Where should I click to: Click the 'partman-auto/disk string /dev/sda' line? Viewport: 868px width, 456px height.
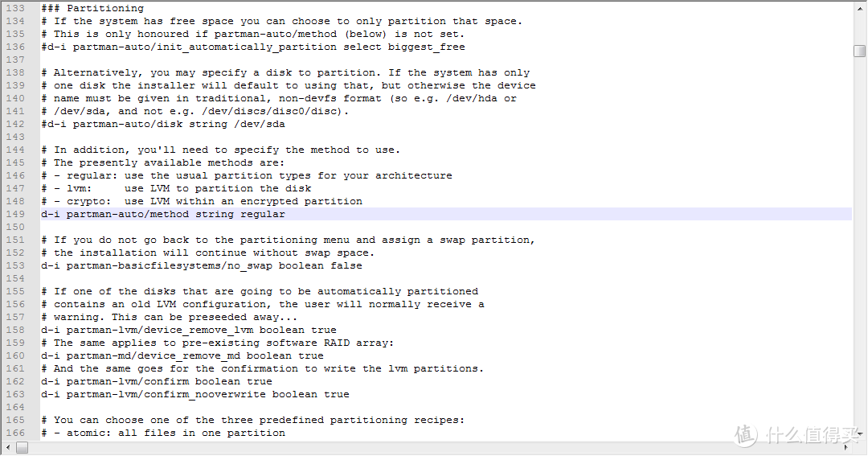pyautogui.click(x=162, y=124)
